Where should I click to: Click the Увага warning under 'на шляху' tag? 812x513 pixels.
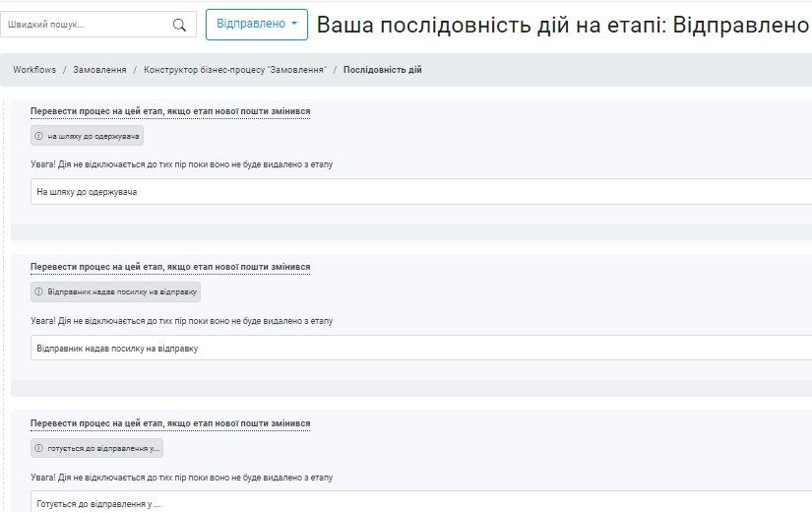182,164
